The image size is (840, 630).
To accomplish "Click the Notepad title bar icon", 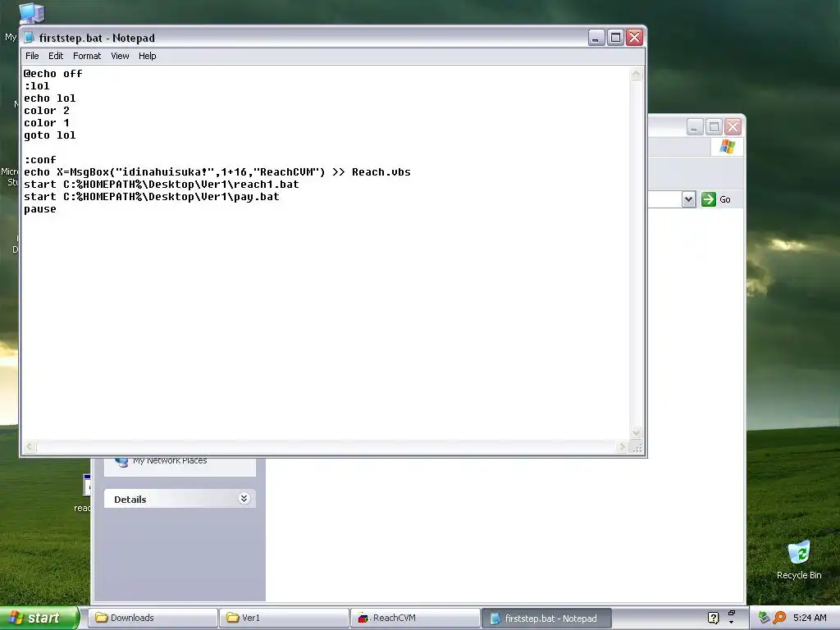I will click(x=30, y=38).
